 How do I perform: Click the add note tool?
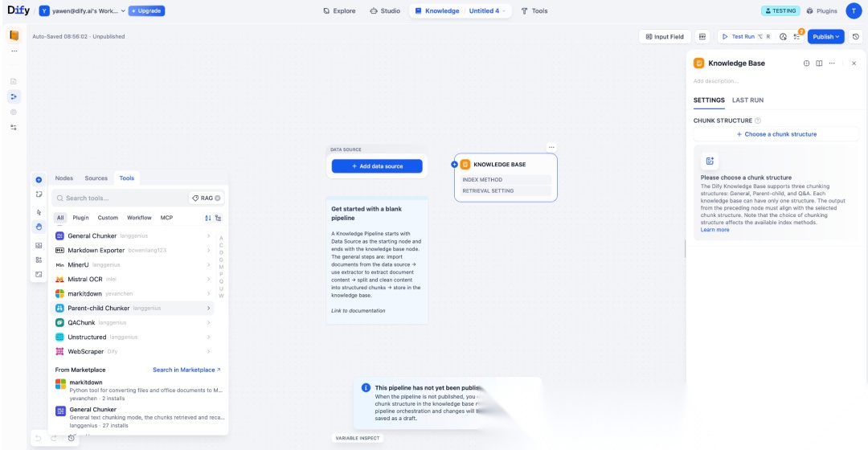pyautogui.click(x=39, y=194)
